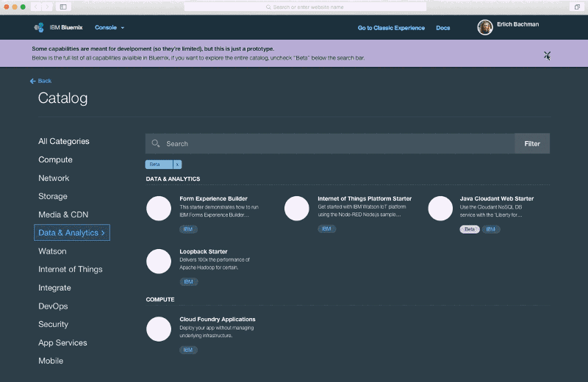The image size is (588, 382).
Task: Click the search magnifier icon
Action: (156, 143)
